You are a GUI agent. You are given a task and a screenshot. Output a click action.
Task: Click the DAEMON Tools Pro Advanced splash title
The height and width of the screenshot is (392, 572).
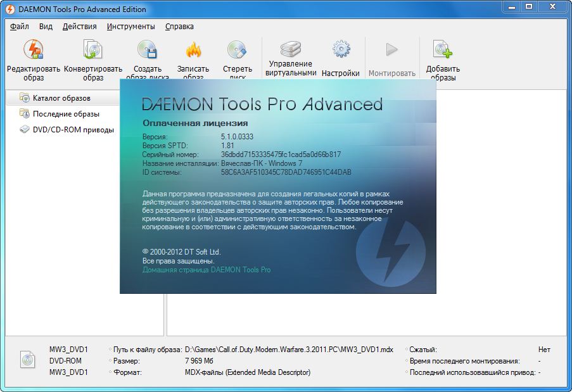click(262, 104)
